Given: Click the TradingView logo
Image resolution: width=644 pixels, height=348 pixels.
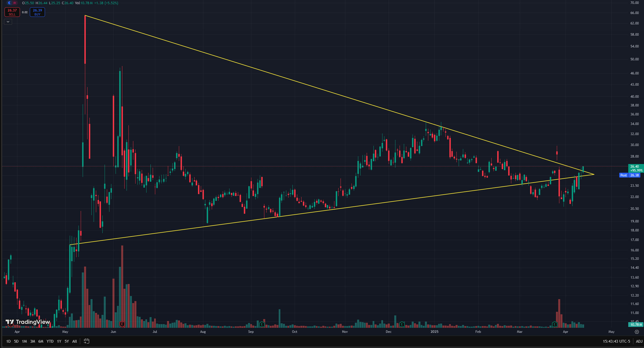Looking at the screenshot, I should (x=28, y=322).
